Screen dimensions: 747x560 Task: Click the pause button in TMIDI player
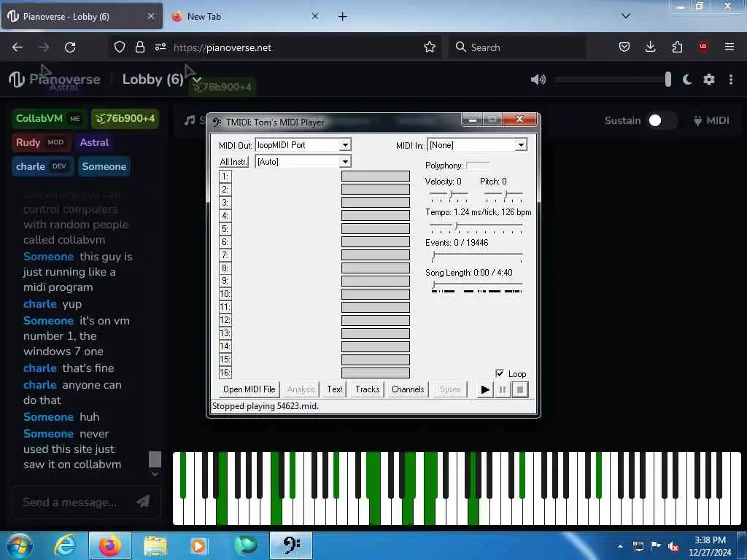(x=502, y=389)
